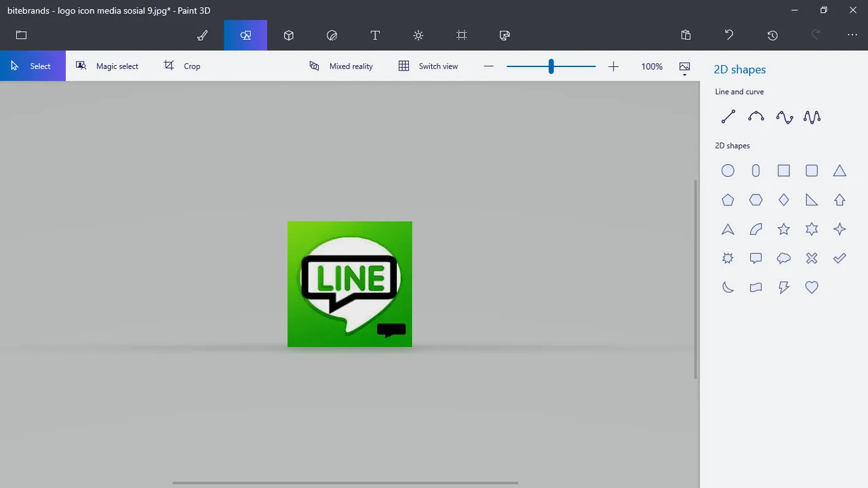Screen dimensions: 868x488
Task: Click the vertical canvas scrollbar
Action: (696, 279)
